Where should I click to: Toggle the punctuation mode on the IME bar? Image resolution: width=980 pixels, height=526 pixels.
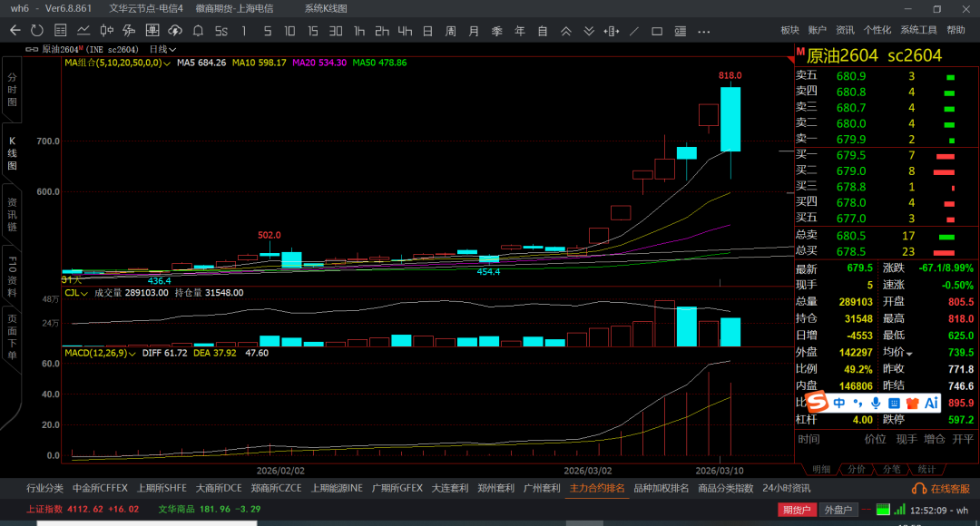tap(857, 403)
